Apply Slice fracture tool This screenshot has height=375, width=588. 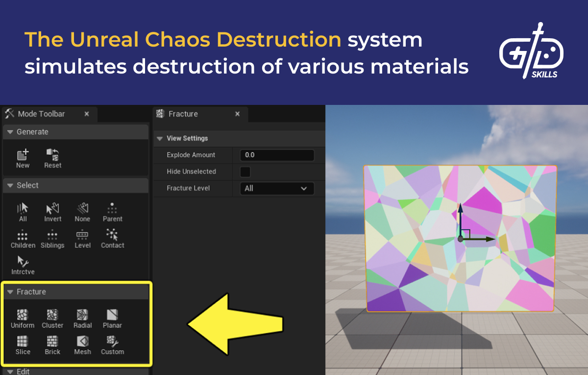click(23, 345)
